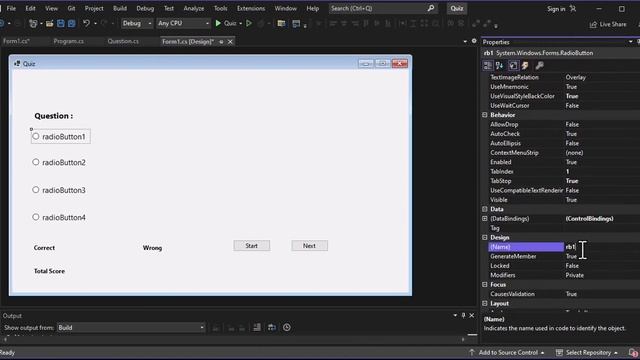Select the Correct label on form
640x360 pixels.
[x=44, y=248]
